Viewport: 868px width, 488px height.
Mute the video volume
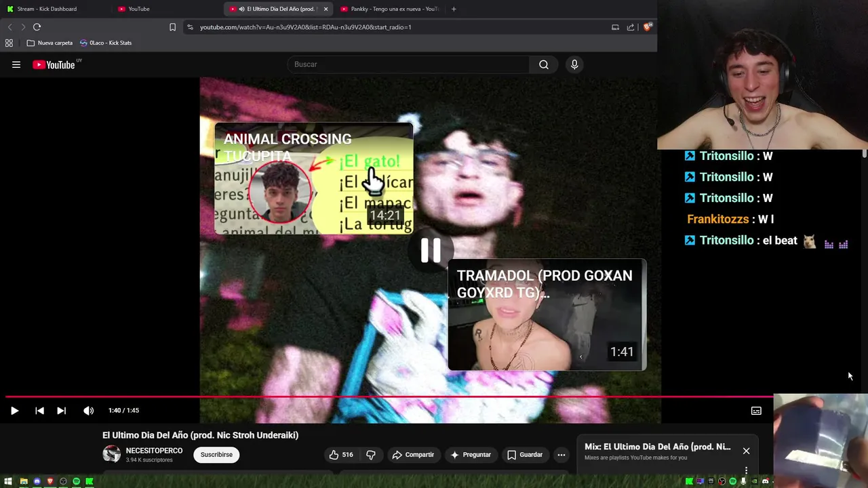pos(88,411)
